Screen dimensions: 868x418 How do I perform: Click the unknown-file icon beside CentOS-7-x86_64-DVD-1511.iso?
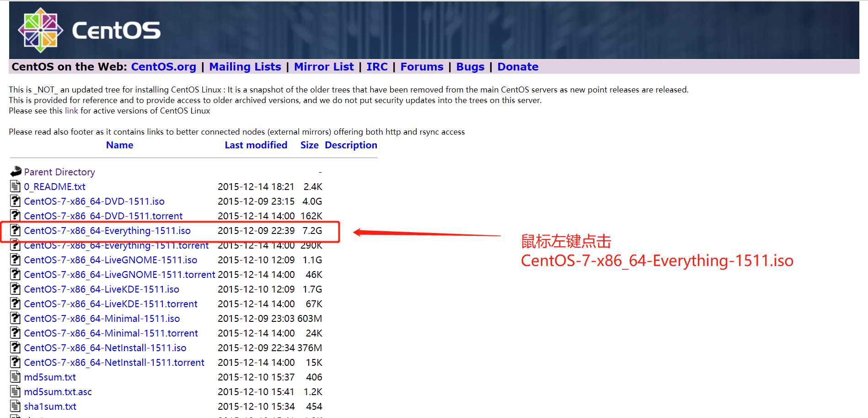pyautogui.click(x=16, y=201)
